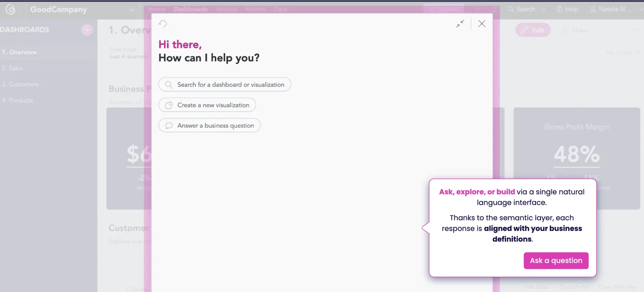Open the Data menu item
Viewport: 644px width, 292px height.
click(x=281, y=9)
